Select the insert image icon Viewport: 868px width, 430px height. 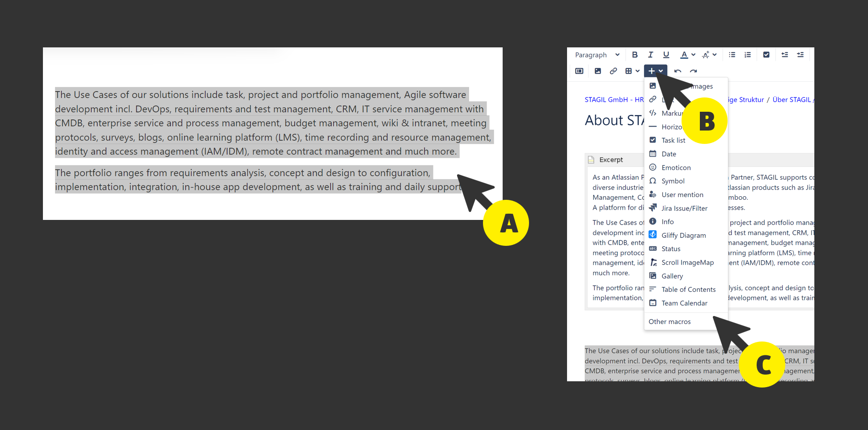pyautogui.click(x=598, y=71)
